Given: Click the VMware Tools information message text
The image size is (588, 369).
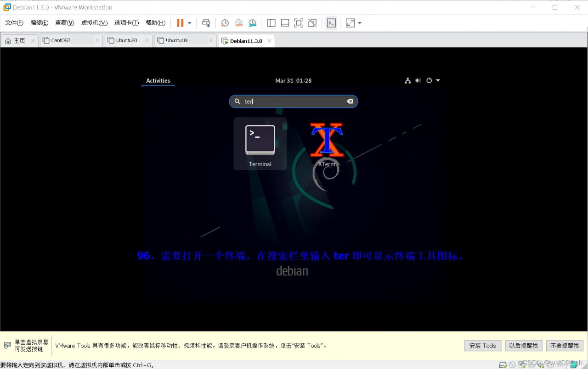Looking at the screenshot, I should [x=191, y=346].
